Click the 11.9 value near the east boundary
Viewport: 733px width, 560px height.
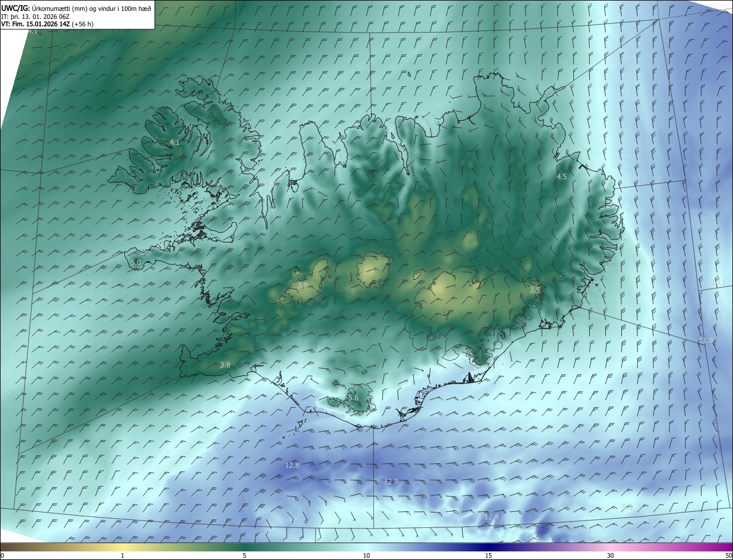[706, 341]
